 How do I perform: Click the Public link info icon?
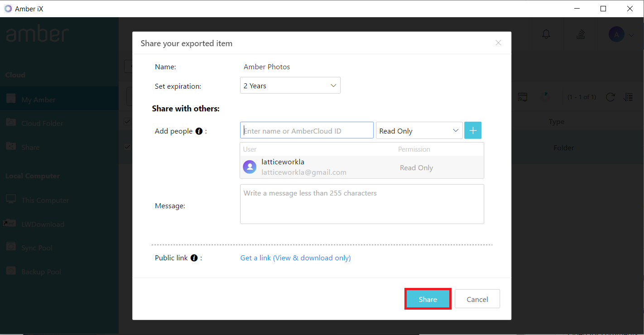click(x=194, y=258)
